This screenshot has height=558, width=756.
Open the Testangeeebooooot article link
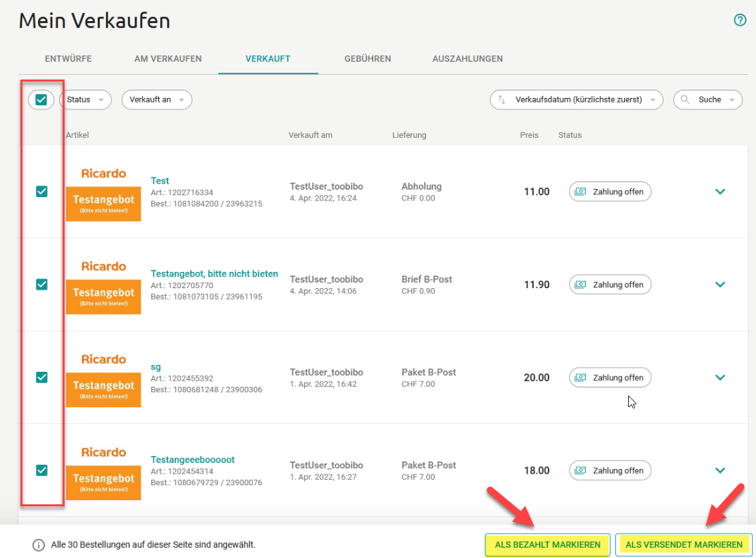pyautogui.click(x=192, y=459)
